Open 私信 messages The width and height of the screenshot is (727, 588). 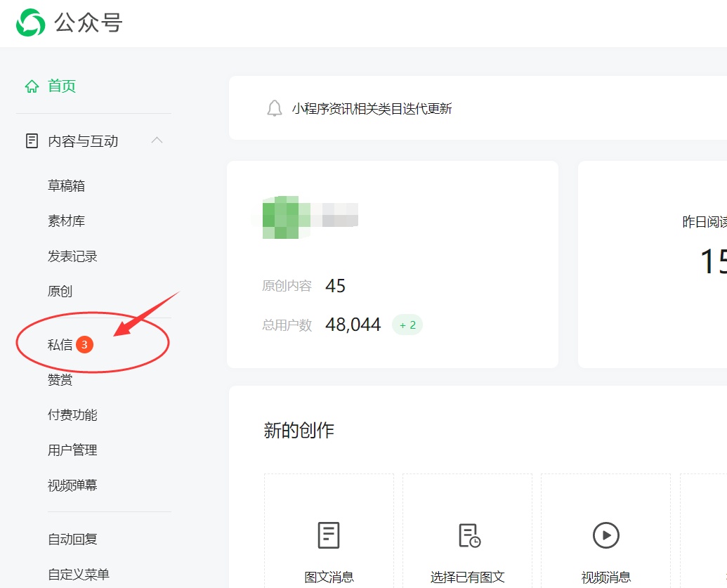click(60, 344)
